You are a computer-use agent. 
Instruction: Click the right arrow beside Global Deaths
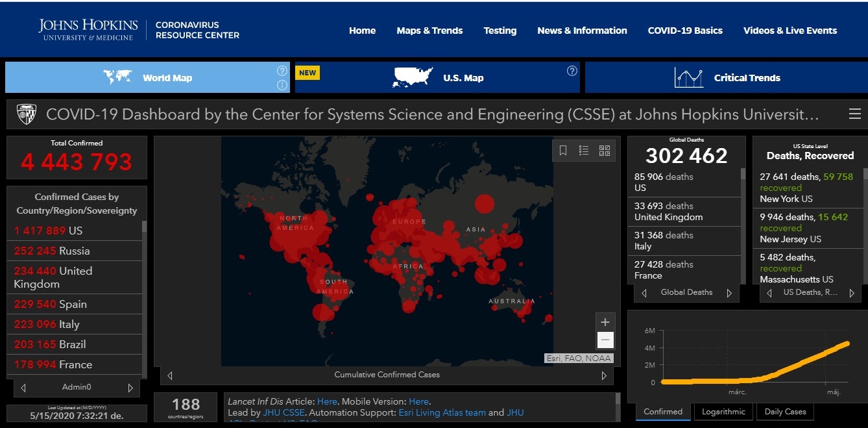click(x=729, y=293)
